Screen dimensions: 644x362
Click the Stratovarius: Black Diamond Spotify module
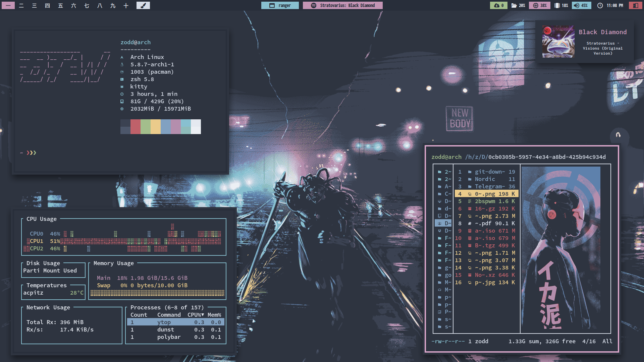(x=342, y=5)
